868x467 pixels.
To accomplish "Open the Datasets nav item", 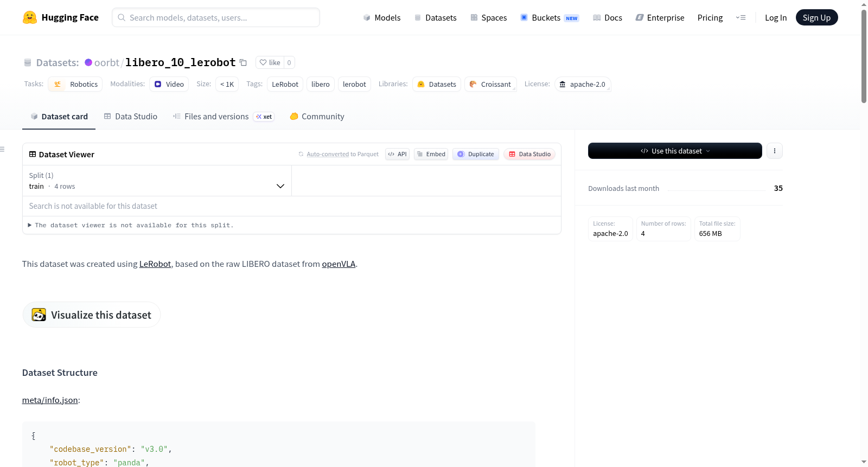I will coord(435,17).
